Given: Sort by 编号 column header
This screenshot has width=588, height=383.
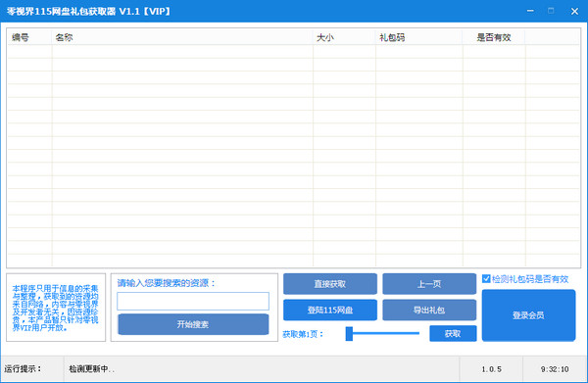Looking at the screenshot, I should click(x=29, y=37).
